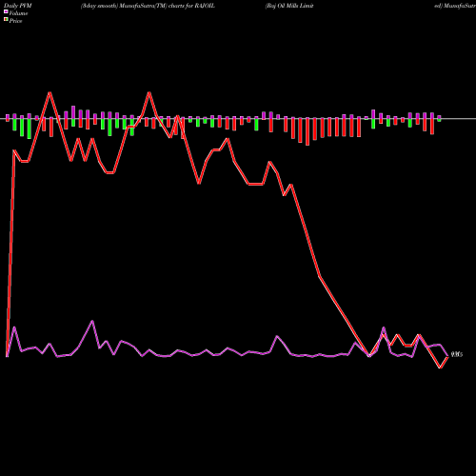Screen dimensions: 476x476
Task: Click the value label at the end of the volume line
Action: (457, 354)
